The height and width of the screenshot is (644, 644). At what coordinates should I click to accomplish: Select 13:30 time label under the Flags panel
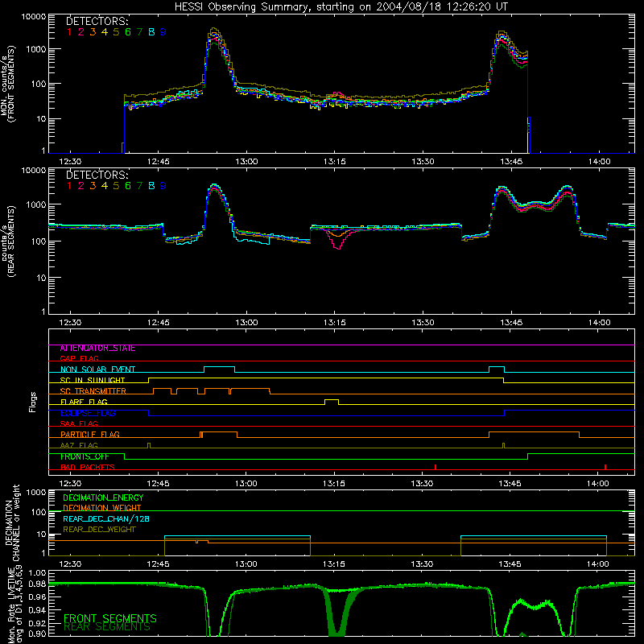422,484
